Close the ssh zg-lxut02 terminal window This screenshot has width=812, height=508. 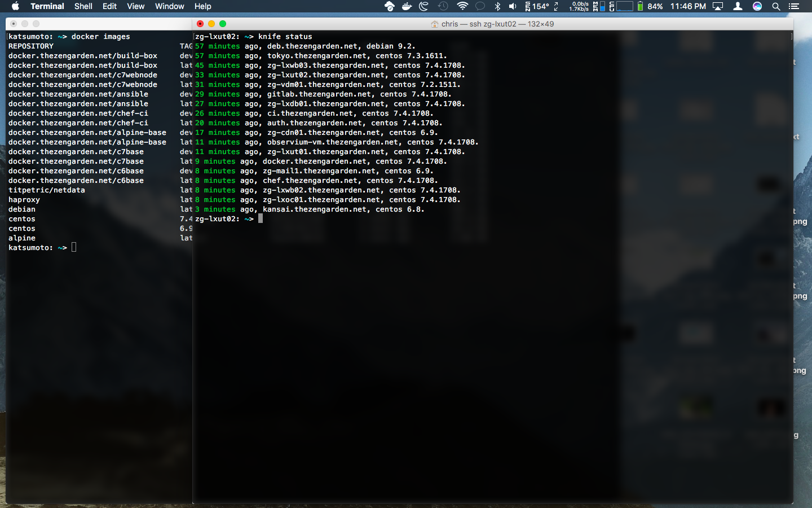(200, 24)
